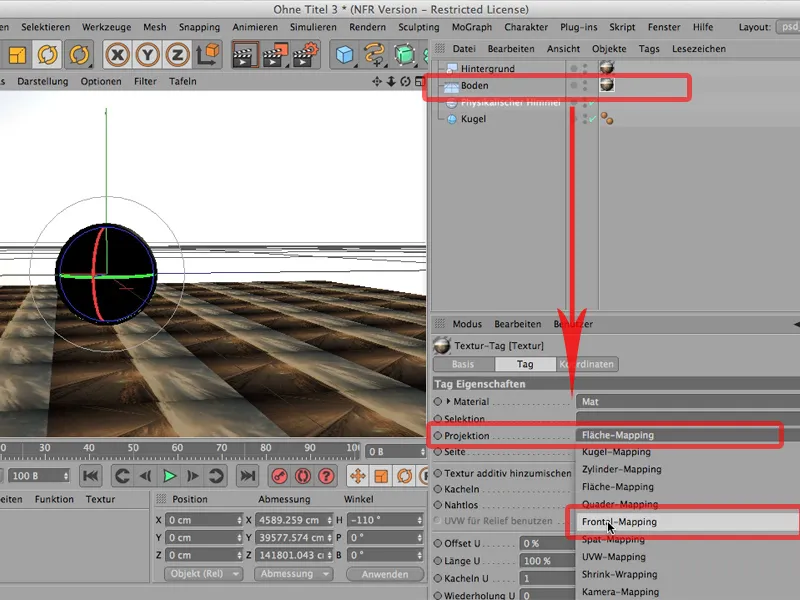
Task: Switch to Basis tab in attributes
Action: click(x=463, y=364)
